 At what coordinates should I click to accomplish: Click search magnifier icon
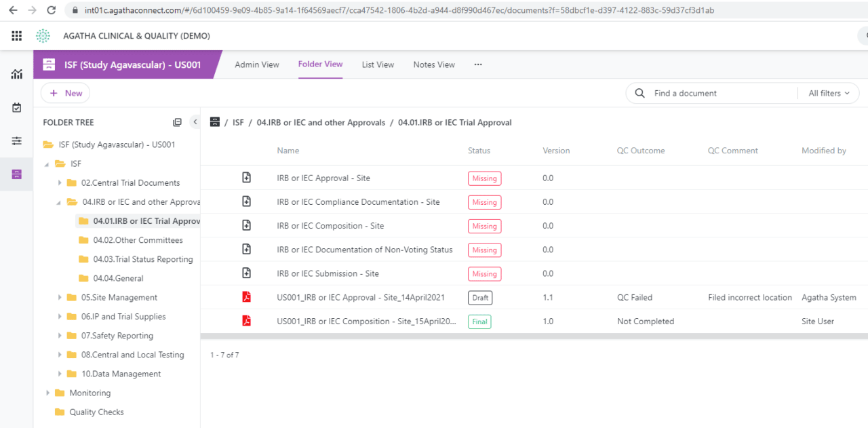click(640, 94)
